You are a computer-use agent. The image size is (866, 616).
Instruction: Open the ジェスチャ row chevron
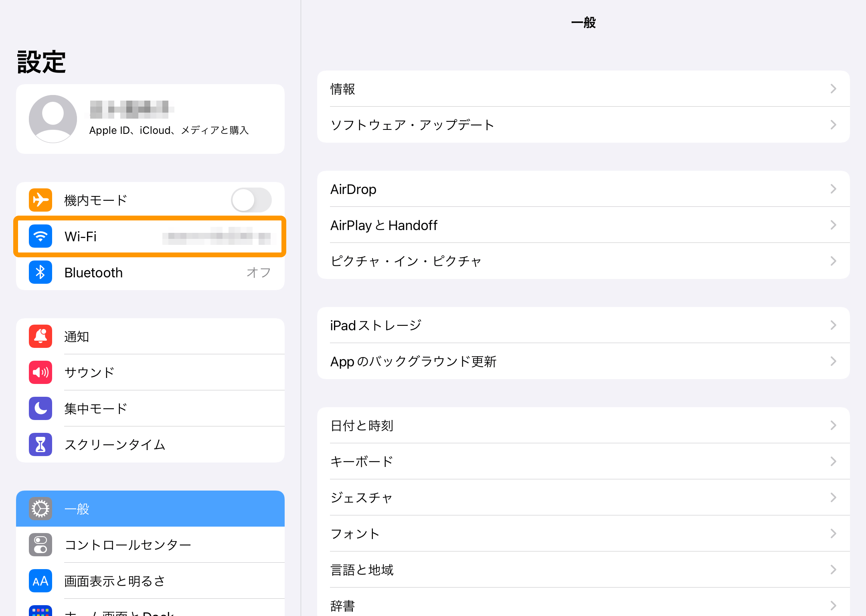tap(834, 497)
